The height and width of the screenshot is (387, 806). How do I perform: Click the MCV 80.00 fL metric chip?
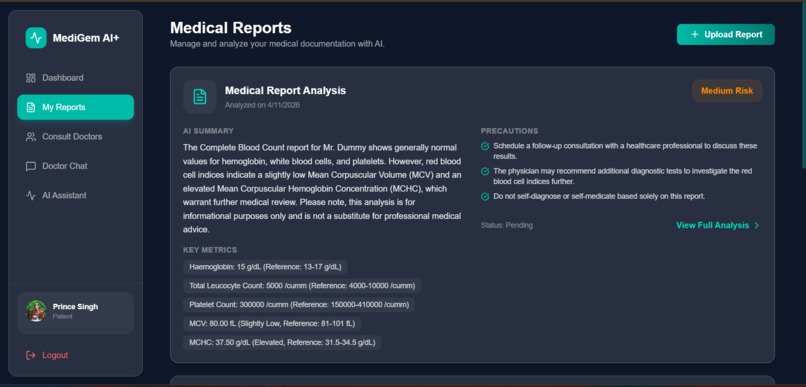272,324
